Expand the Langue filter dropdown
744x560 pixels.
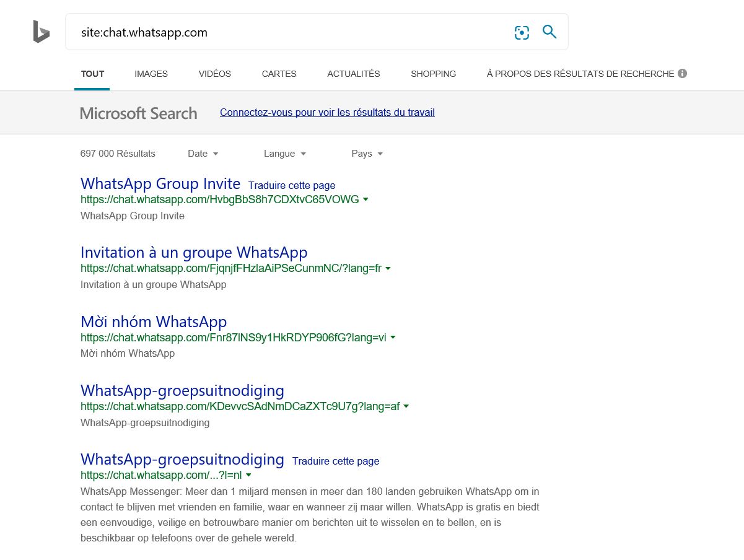pyautogui.click(x=285, y=154)
